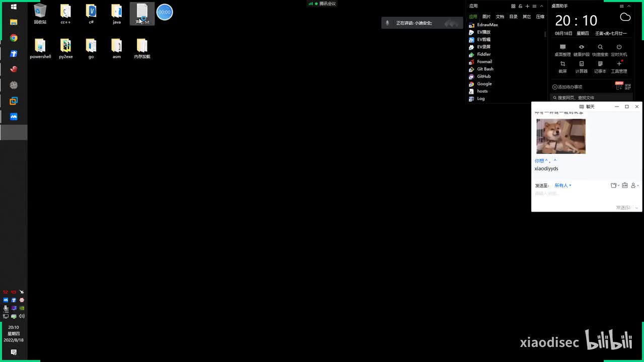Collapse the 应用 panel with the chevron
Viewport: 644px width, 362px height.
click(x=541, y=6)
